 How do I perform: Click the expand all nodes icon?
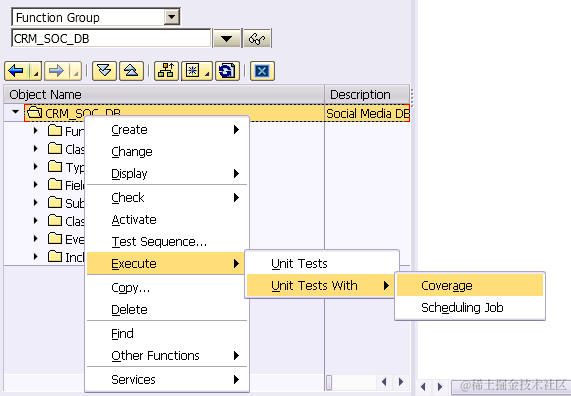pos(104,71)
